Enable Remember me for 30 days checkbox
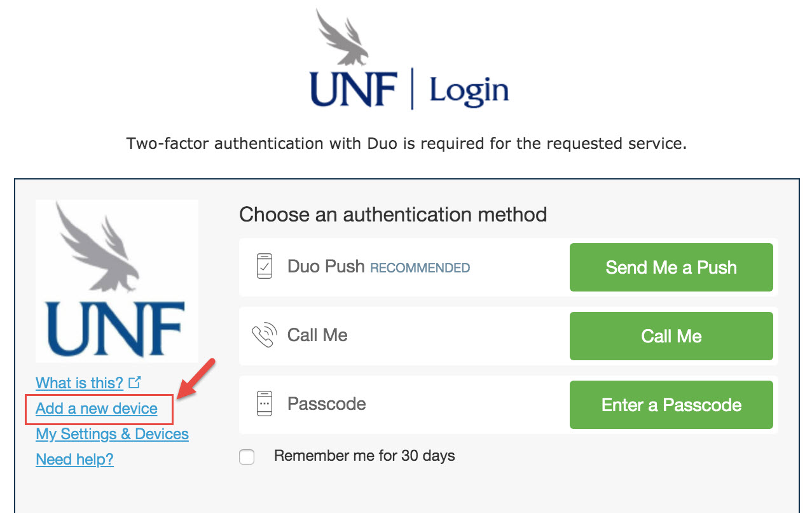The height and width of the screenshot is (513, 812). (x=247, y=457)
